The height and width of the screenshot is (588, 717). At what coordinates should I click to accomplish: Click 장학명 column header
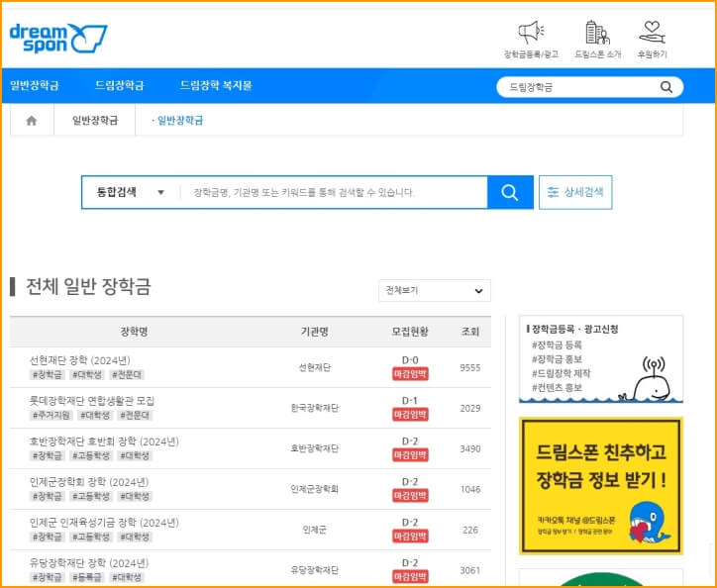tap(134, 332)
